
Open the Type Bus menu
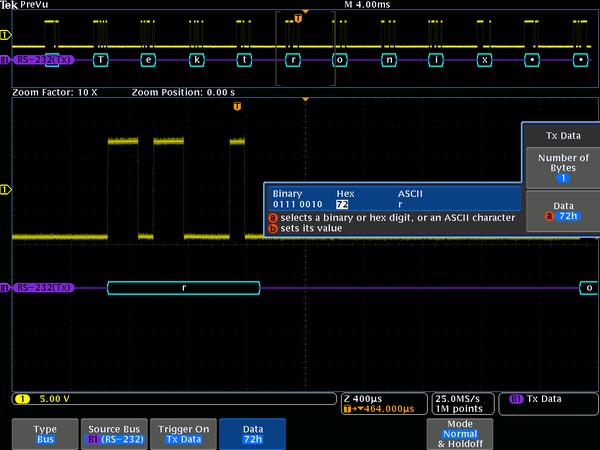45,434
